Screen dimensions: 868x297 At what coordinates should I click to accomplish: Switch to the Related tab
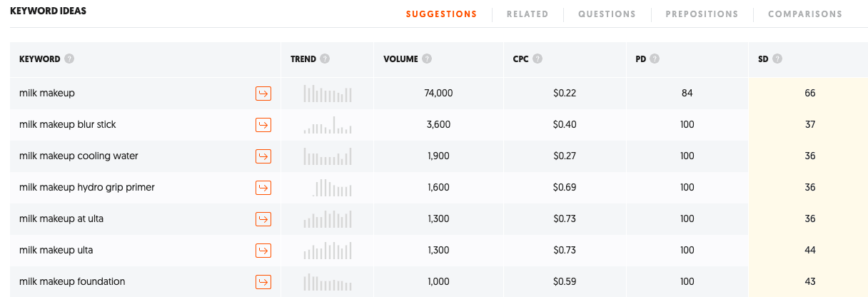tap(528, 14)
